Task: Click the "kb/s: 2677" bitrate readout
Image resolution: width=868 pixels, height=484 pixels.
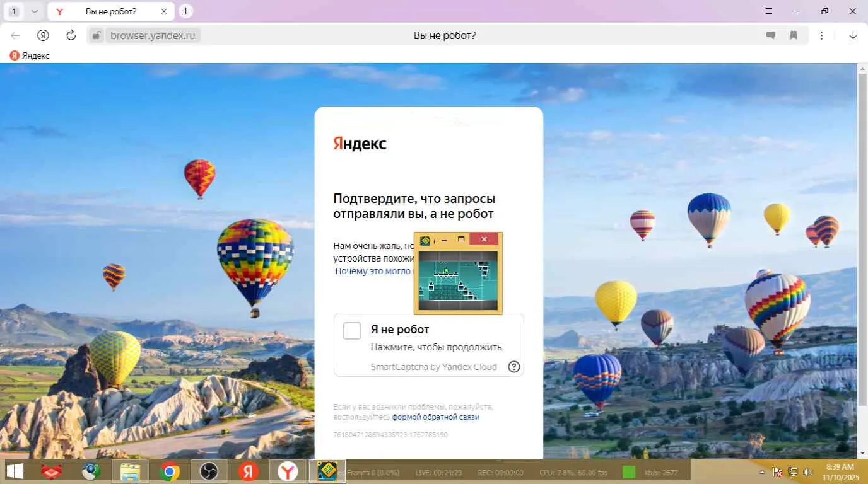Action: (661, 473)
